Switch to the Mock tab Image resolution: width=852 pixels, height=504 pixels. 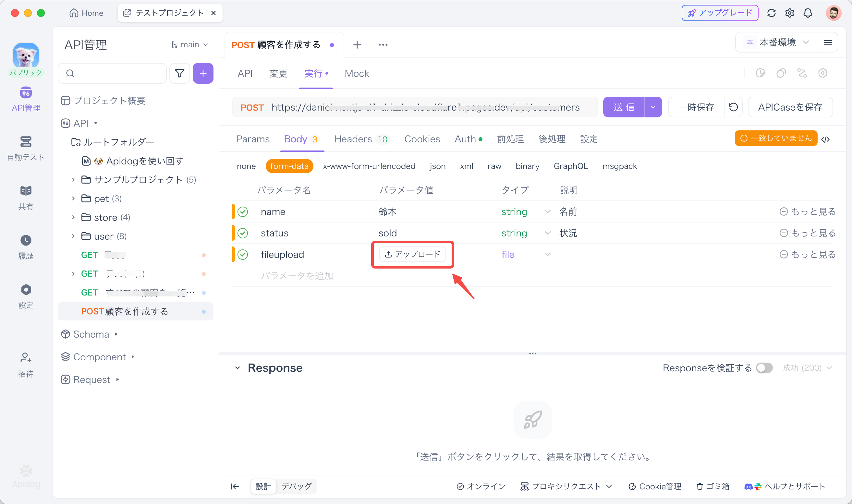[356, 73]
